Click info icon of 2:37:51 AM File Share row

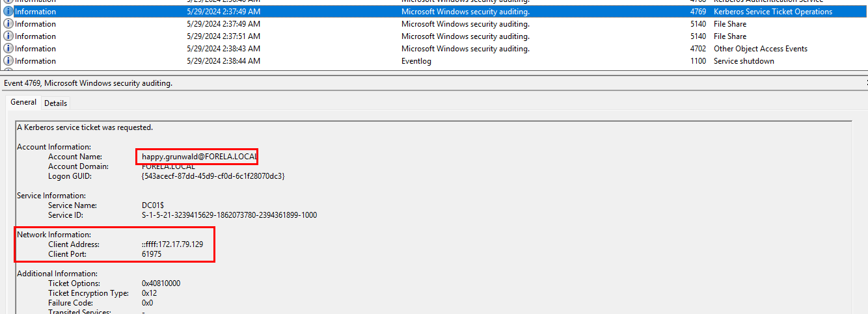tap(8, 36)
